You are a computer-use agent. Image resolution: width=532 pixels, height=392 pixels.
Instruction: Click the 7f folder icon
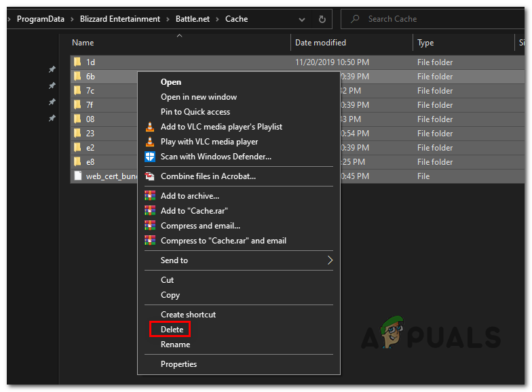77,104
